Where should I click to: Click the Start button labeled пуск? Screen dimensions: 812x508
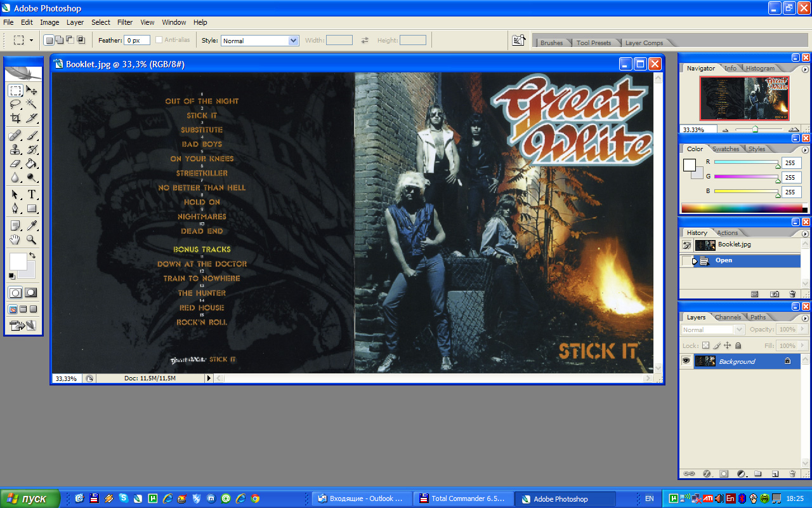(30, 498)
